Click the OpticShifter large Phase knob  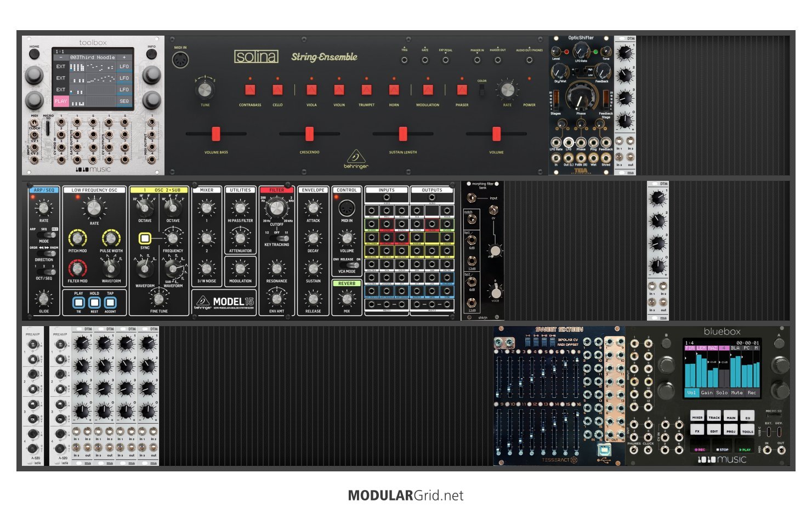(581, 98)
